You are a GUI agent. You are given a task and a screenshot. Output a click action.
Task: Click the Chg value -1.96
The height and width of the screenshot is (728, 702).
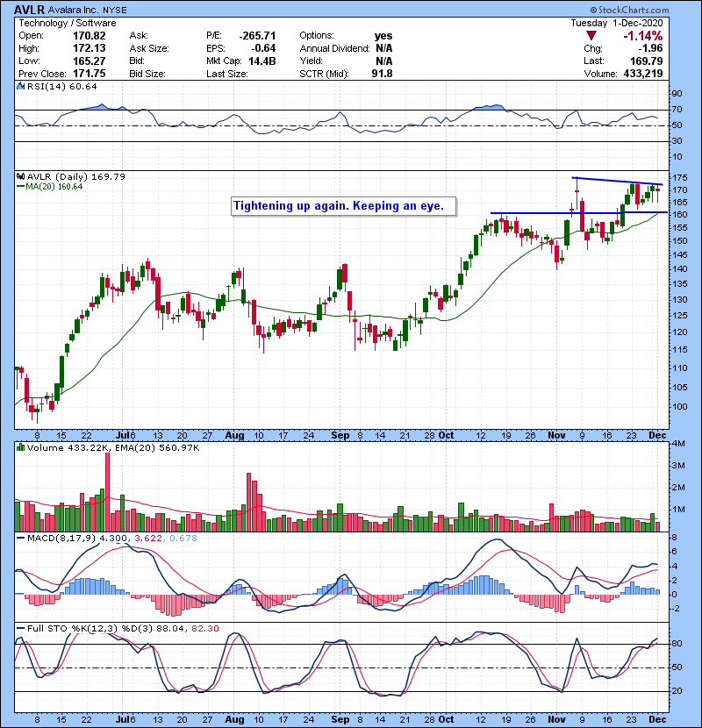pos(650,48)
